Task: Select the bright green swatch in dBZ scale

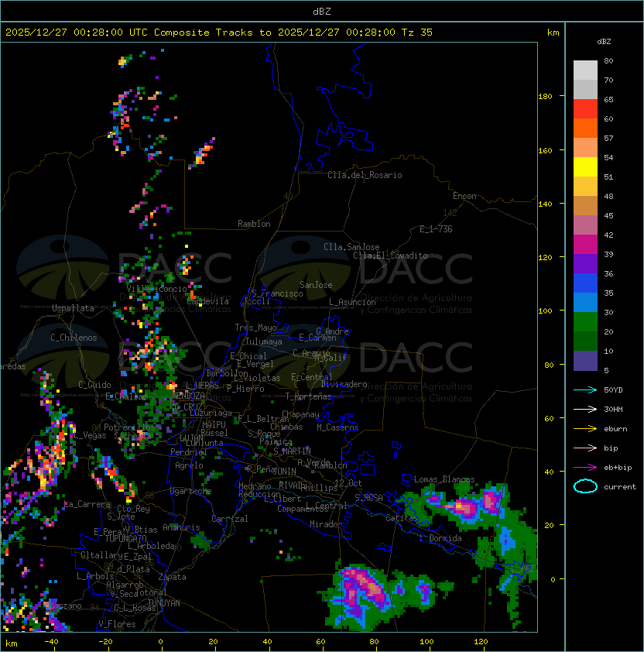Action: click(585, 322)
